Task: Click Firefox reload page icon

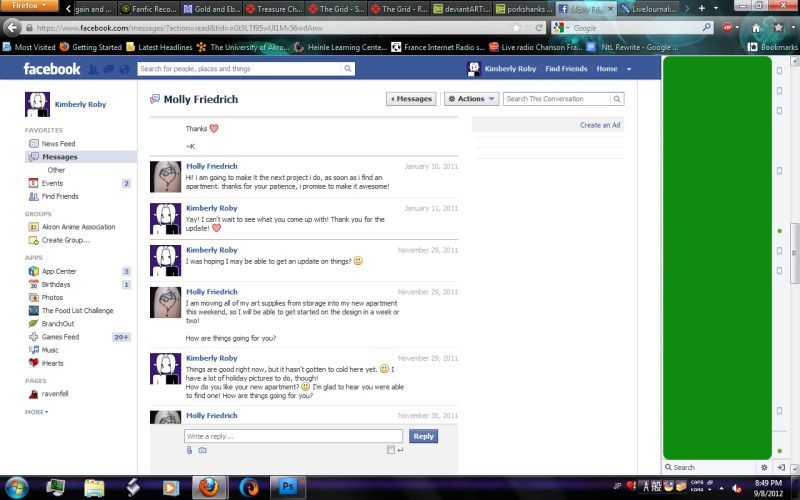Action: tap(538, 28)
